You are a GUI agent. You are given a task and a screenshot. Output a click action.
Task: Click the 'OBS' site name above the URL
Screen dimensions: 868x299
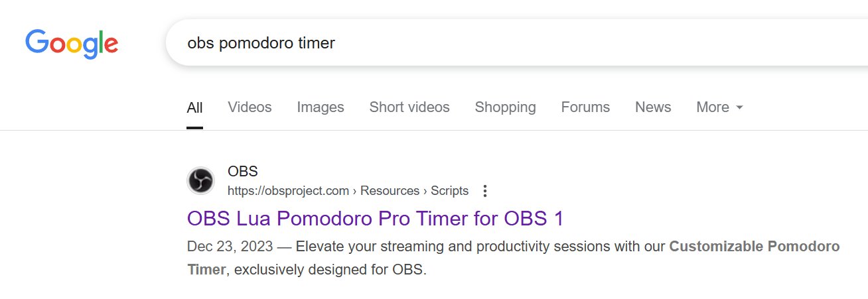[242, 172]
